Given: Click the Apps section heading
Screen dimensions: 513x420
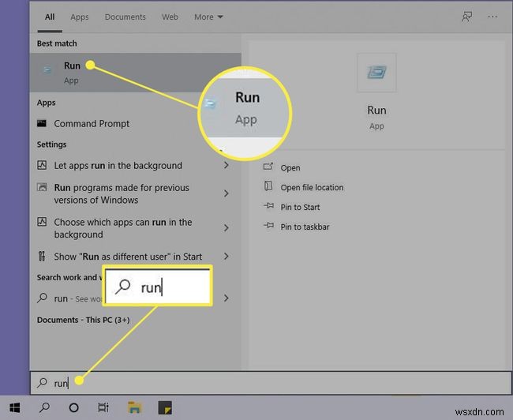Looking at the screenshot, I should tap(46, 103).
